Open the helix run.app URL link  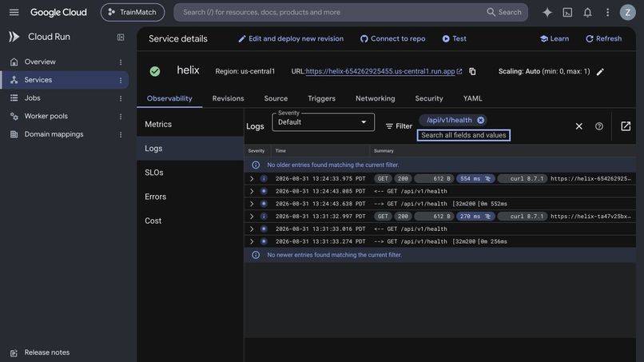[380, 71]
